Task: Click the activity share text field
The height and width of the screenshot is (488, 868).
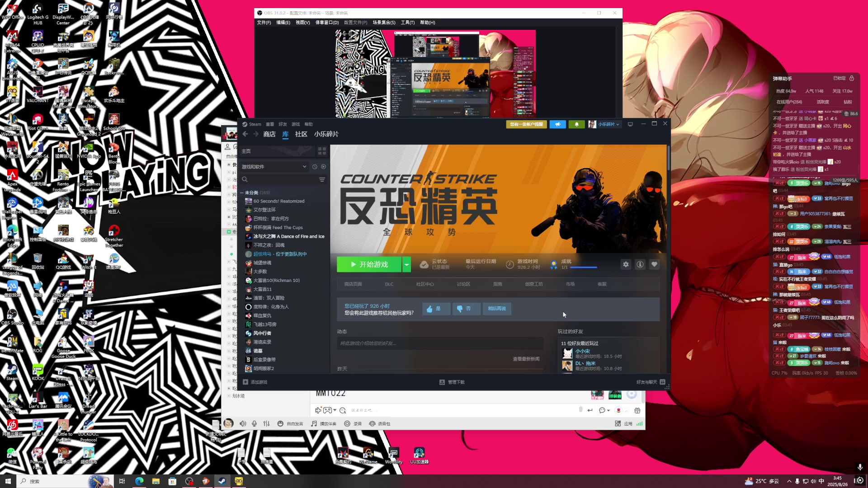Action: (440, 343)
